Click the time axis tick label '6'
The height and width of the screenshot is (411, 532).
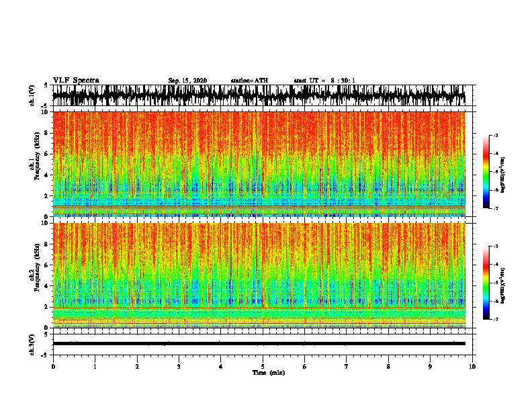pos(305,367)
